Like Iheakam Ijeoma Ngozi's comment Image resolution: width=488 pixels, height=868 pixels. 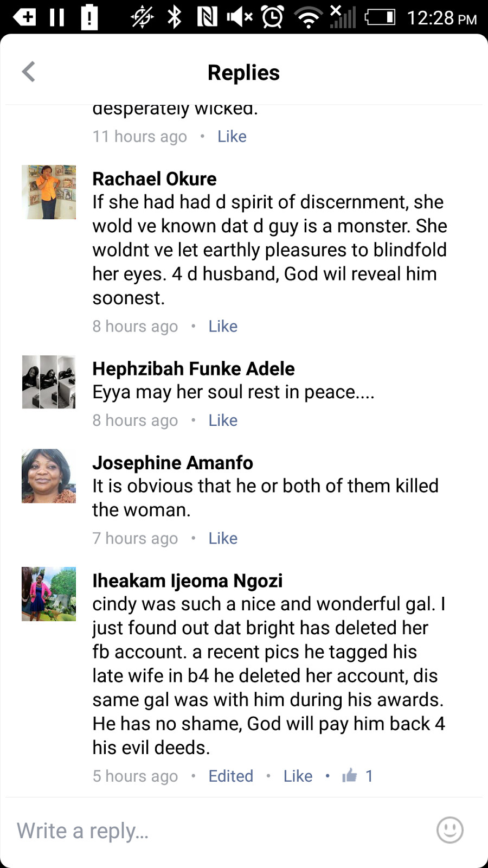tap(298, 776)
